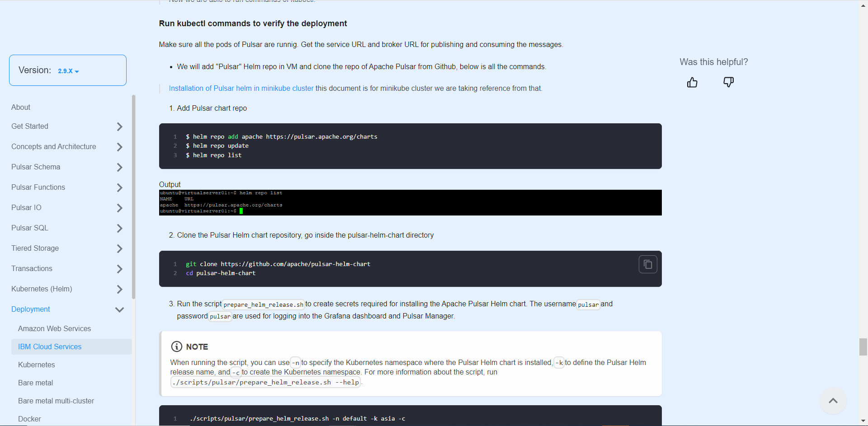The image size is (868, 426).
Task: Click the scroll-down arrow of page scrollbar
Action: click(x=863, y=421)
